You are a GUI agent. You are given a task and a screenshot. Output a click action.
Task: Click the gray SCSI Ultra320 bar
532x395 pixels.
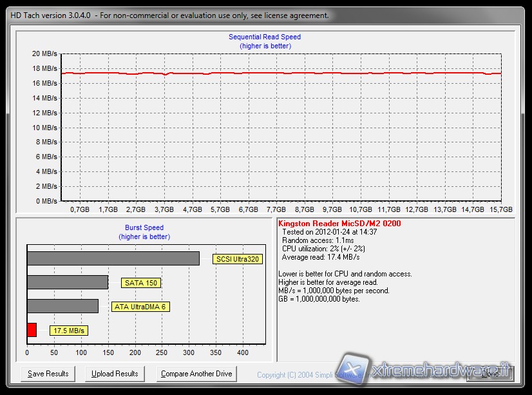coord(113,258)
